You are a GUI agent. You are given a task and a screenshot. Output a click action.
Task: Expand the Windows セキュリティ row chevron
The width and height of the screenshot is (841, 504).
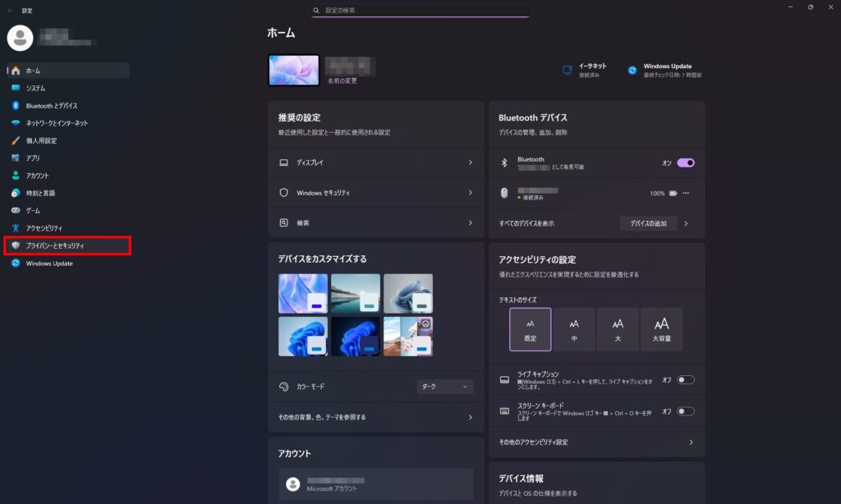pyautogui.click(x=471, y=192)
